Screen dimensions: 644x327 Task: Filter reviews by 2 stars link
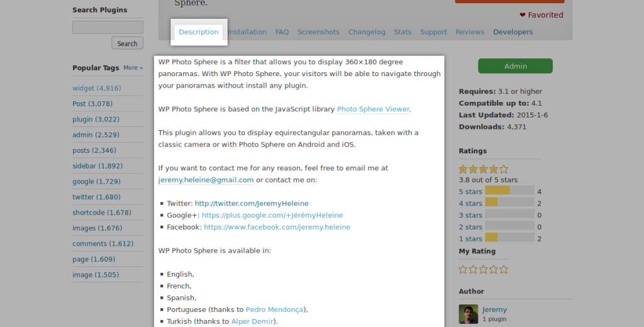[x=470, y=227]
